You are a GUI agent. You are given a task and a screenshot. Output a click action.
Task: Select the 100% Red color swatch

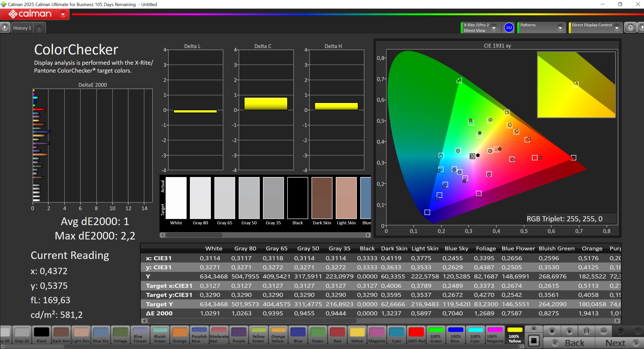(416, 335)
